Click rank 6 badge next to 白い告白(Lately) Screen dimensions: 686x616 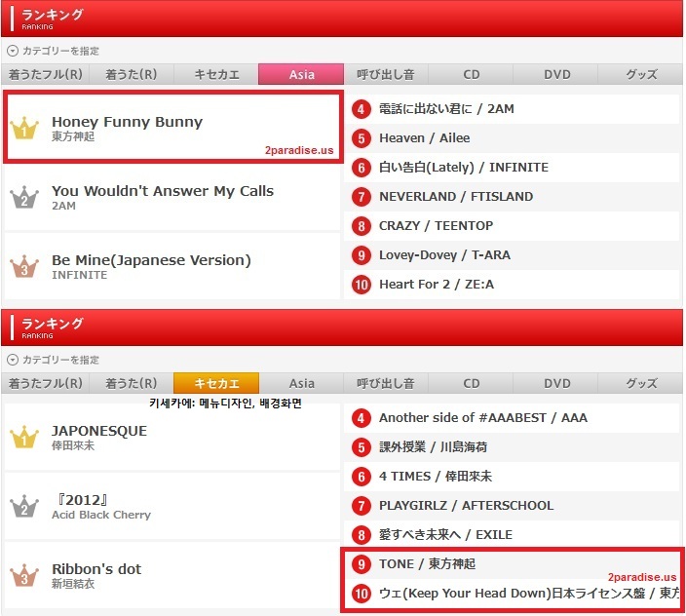(362, 168)
